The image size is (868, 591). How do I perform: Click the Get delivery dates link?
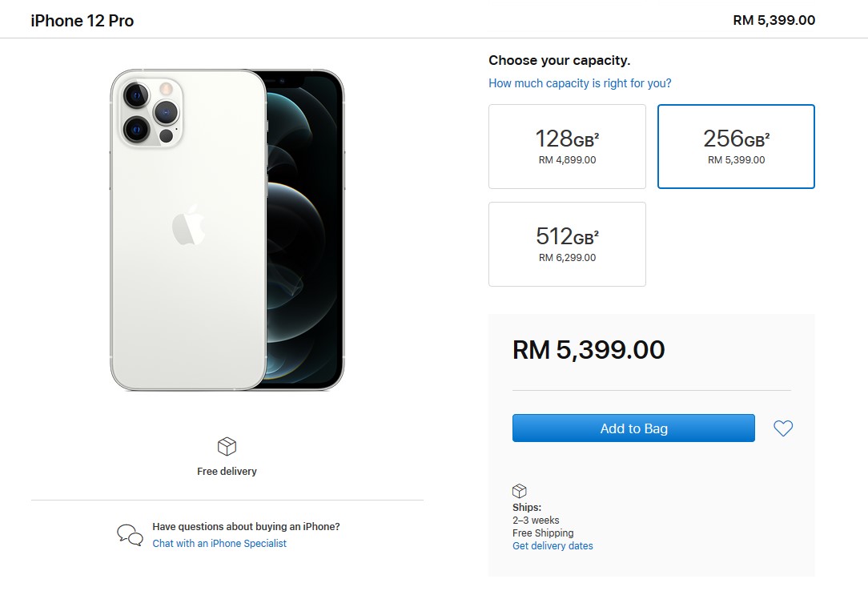(553, 546)
